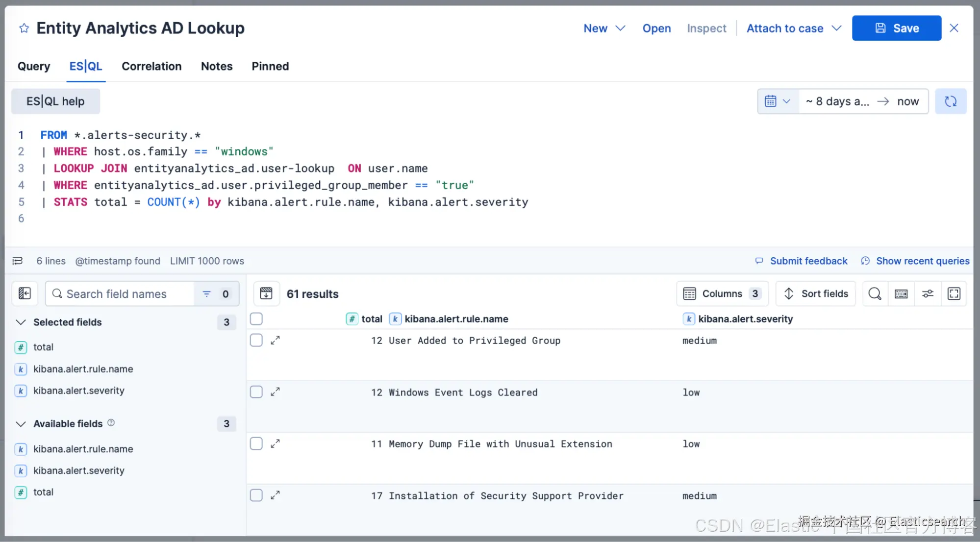The image size is (980, 542).
Task: Click the refresh query icon
Action: tap(950, 101)
